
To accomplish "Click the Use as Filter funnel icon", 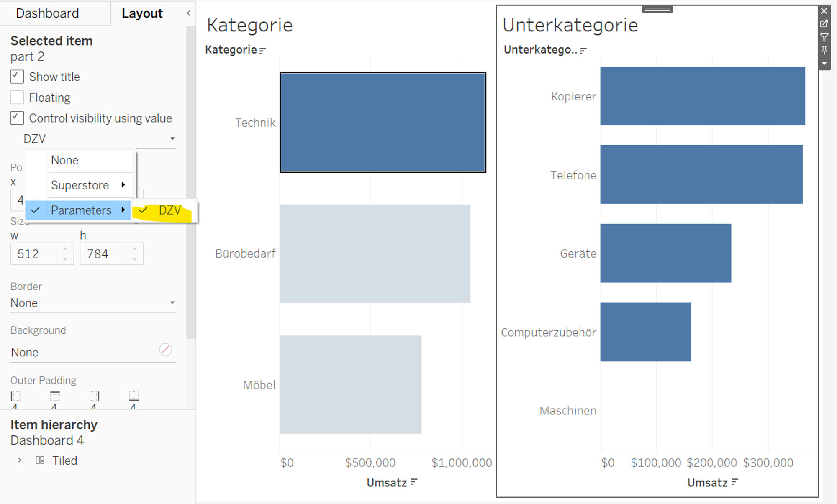I will pyautogui.click(x=824, y=37).
